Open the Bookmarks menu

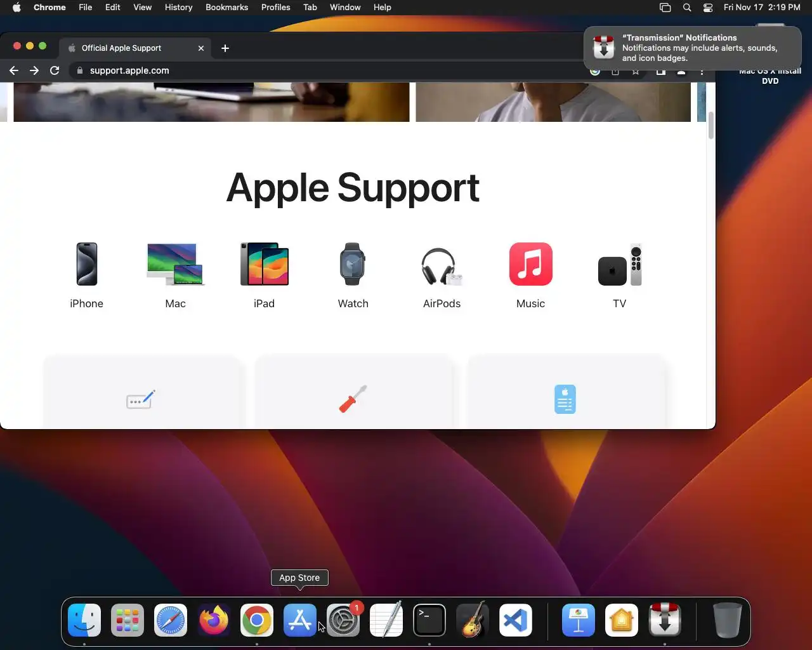tap(226, 8)
